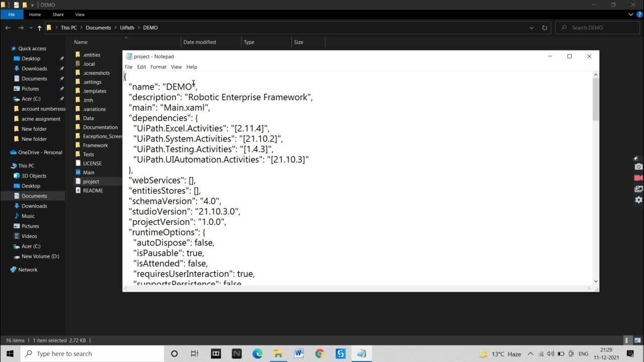Open Cortana from the taskbar
Viewport: 644px width, 362px height.
click(x=174, y=353)
